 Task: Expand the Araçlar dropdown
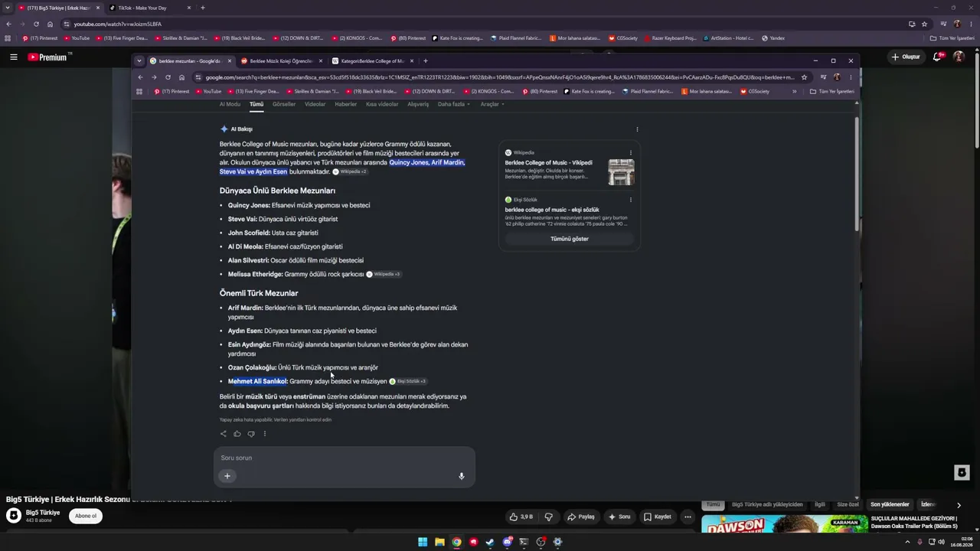point(492,104)
